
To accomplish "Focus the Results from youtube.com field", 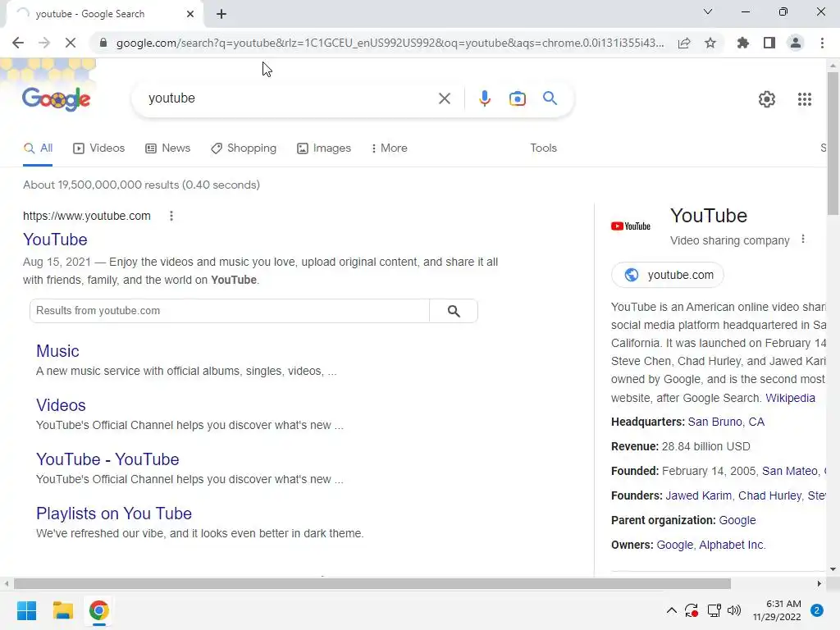I will point(230,311).
